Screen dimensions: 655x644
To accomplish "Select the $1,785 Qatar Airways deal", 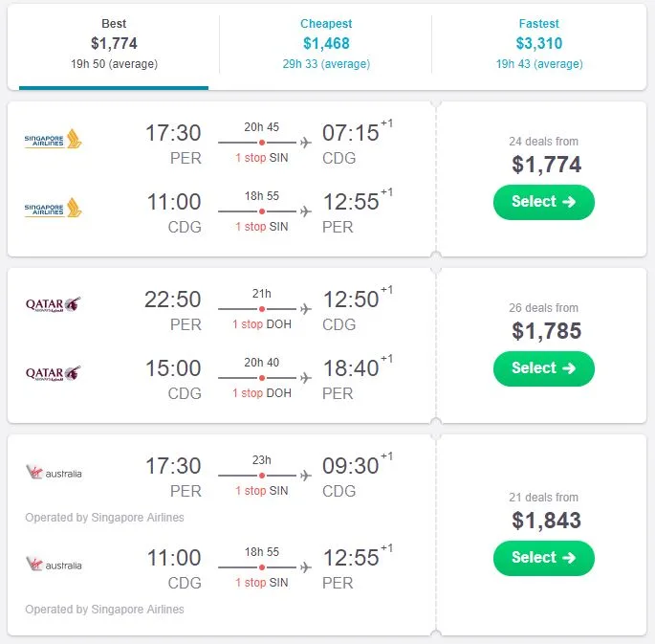I will pos(543,368).
